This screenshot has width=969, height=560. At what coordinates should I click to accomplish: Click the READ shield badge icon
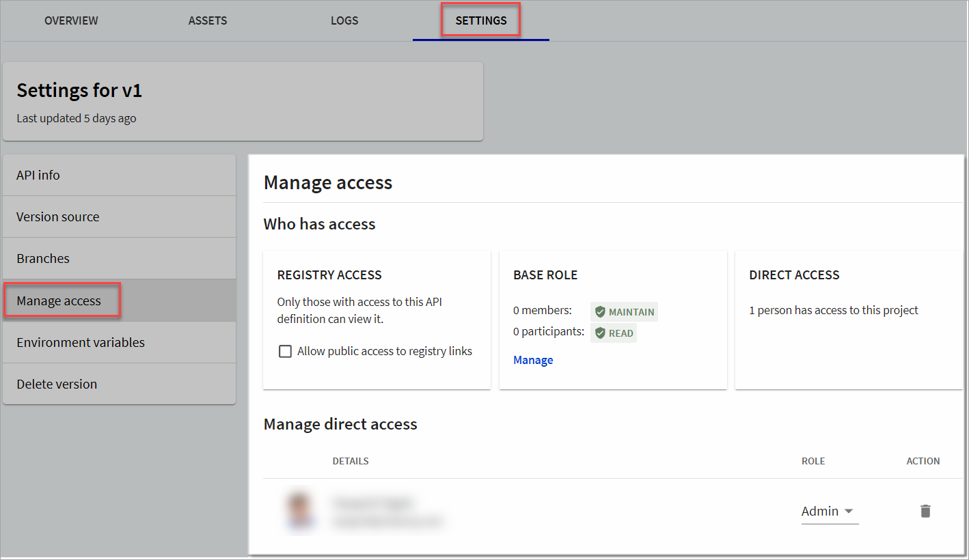click(x=600, y=333)
